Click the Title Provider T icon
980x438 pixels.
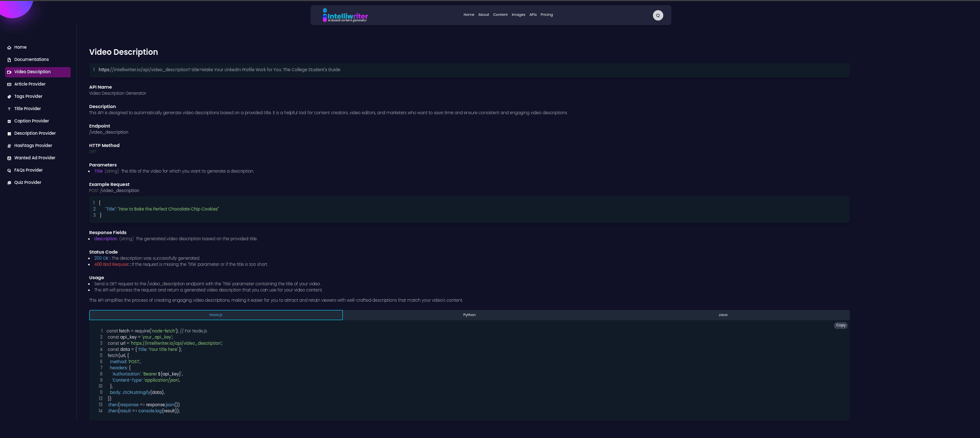9,109
